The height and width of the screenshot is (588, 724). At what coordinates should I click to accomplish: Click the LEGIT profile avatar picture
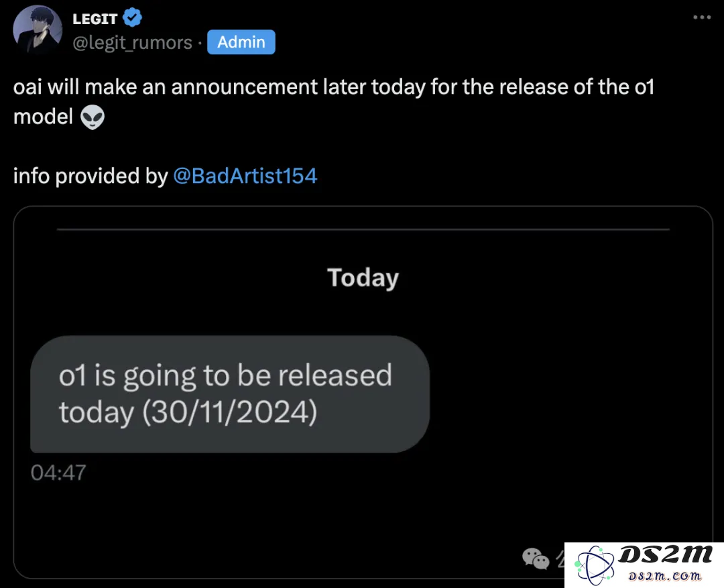(x=38, y=30)
